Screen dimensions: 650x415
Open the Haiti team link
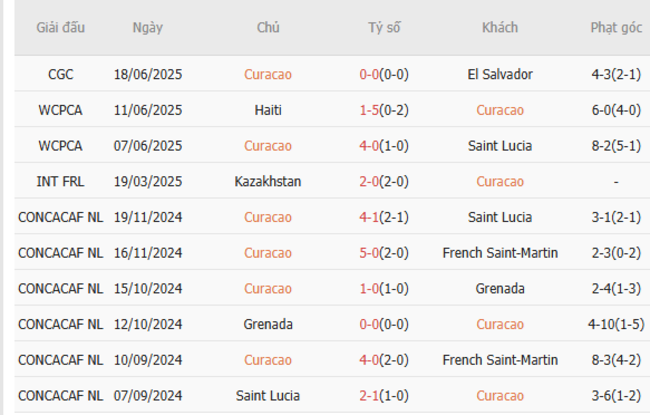pyautogui.click(x=268, y=110)
